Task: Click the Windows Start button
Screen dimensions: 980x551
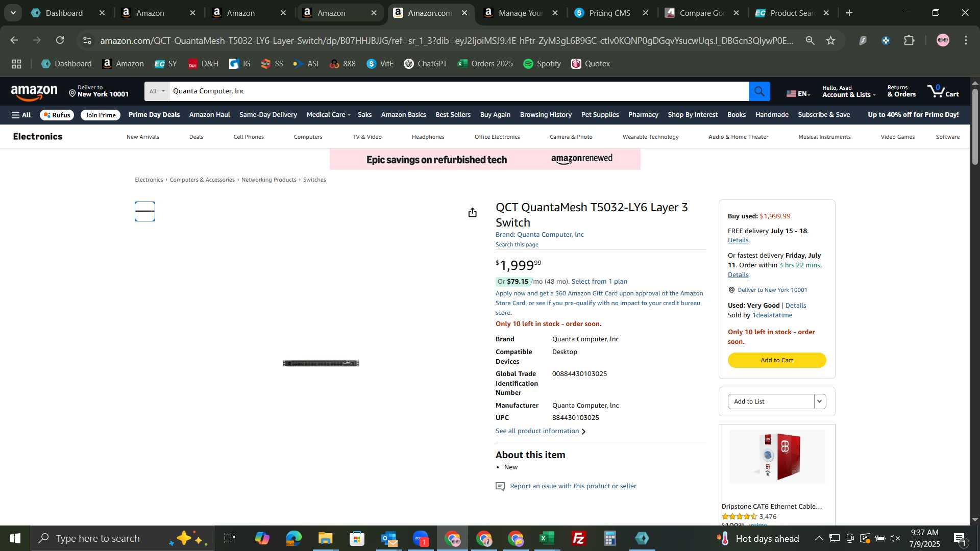Action: [15, 538]
